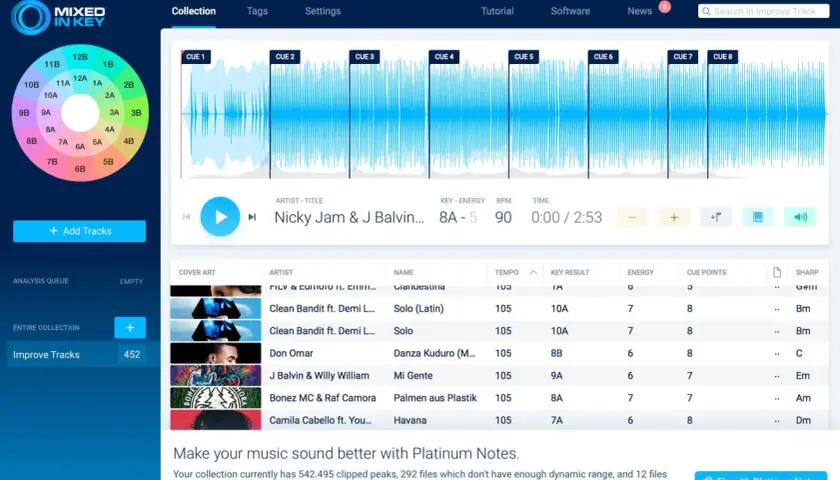840x480 pixels.
Task: Click the Cover Art column header
Action: click(197, 272)
